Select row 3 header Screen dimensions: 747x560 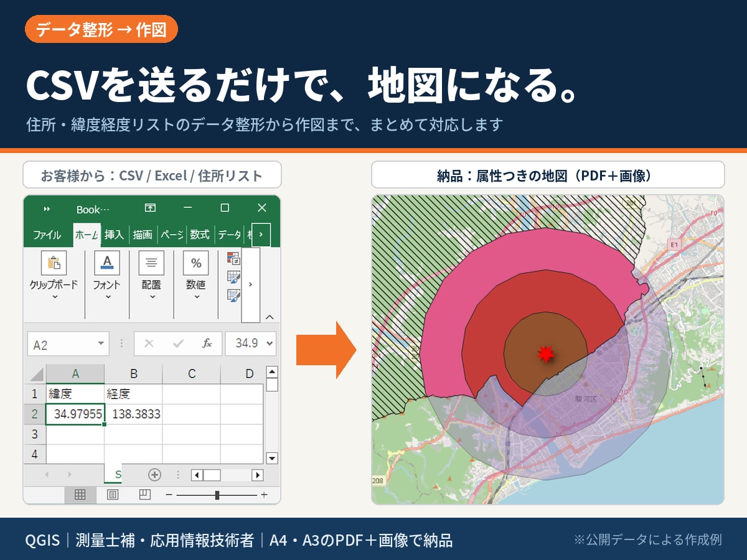point(35,434)
